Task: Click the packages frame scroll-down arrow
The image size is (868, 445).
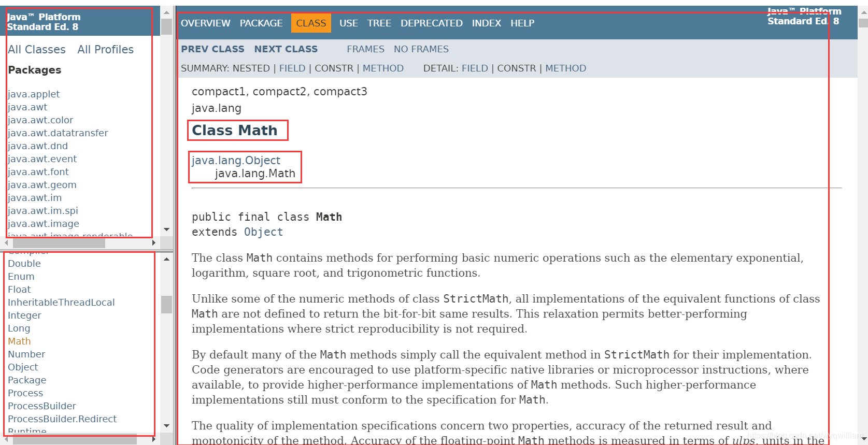Action: (166, 229)
